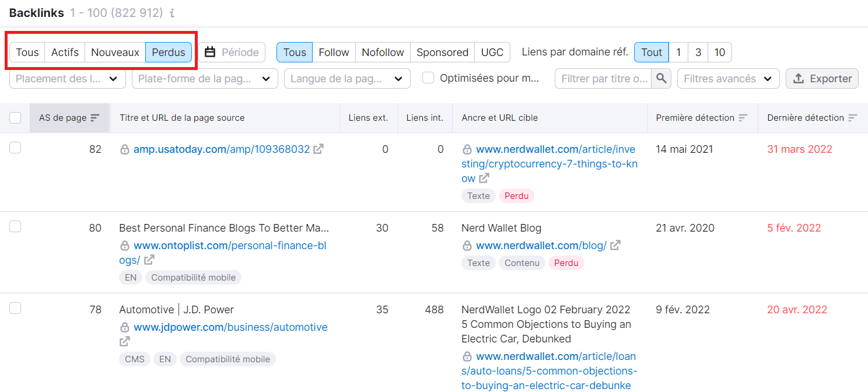Click the lock icon next to www.nerdwallet.com/blog/
Viewport: 868px width, 392px height.
(x=467, y=246)
